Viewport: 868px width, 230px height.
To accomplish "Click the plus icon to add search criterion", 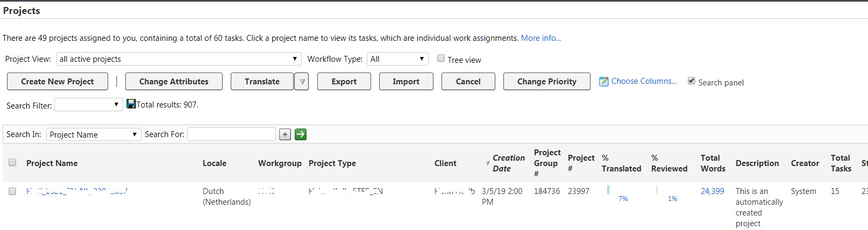I will coord(285,134).
